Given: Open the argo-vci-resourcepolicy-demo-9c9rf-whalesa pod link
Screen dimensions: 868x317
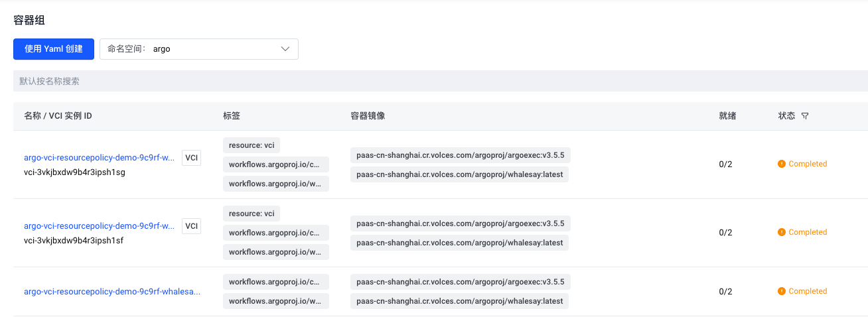Looking at the screenshot, I should pyautogui.click(x=112, y=291).
